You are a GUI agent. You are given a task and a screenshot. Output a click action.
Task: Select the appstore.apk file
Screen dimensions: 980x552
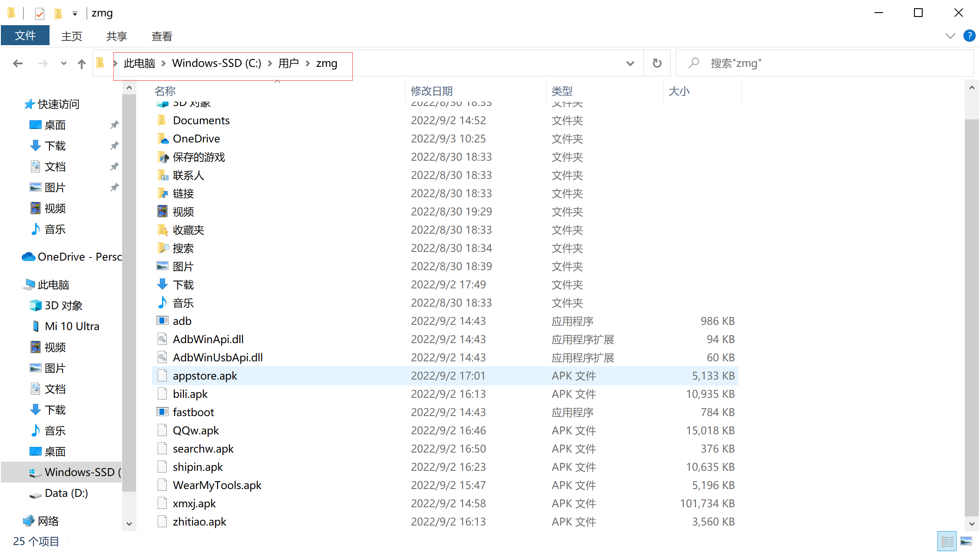coord(445,376)
